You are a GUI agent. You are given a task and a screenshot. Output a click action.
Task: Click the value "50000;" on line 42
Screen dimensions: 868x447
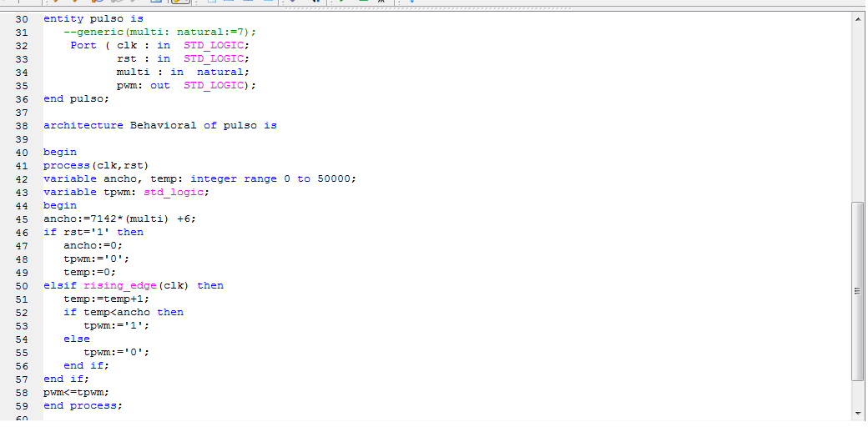[337, 178]
